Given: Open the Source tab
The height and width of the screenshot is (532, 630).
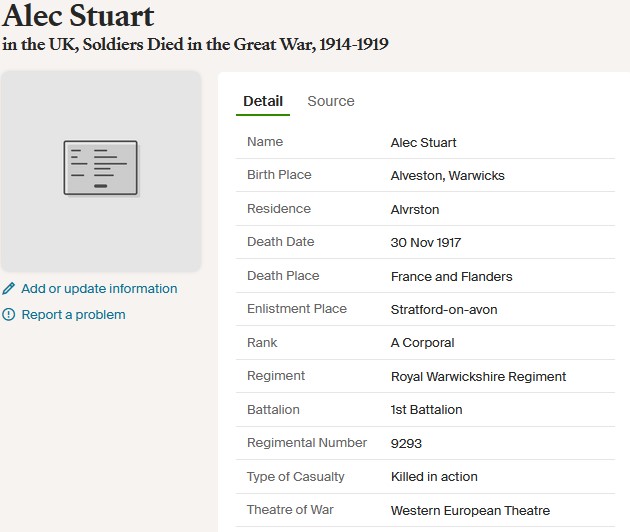Looking at the screenshot, I should pyautogui.click(x=330, y=101).
